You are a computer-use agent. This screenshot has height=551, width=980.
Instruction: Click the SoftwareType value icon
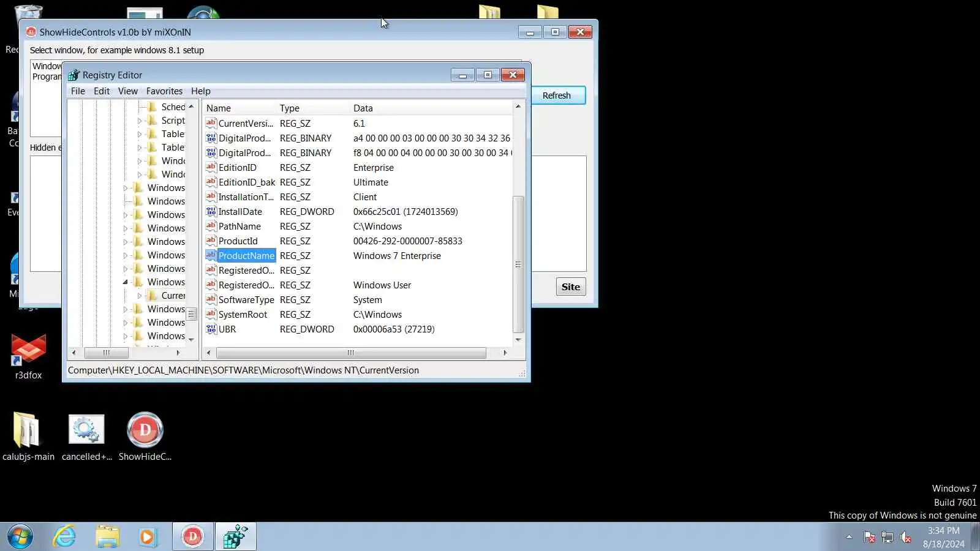pos(211,299)
